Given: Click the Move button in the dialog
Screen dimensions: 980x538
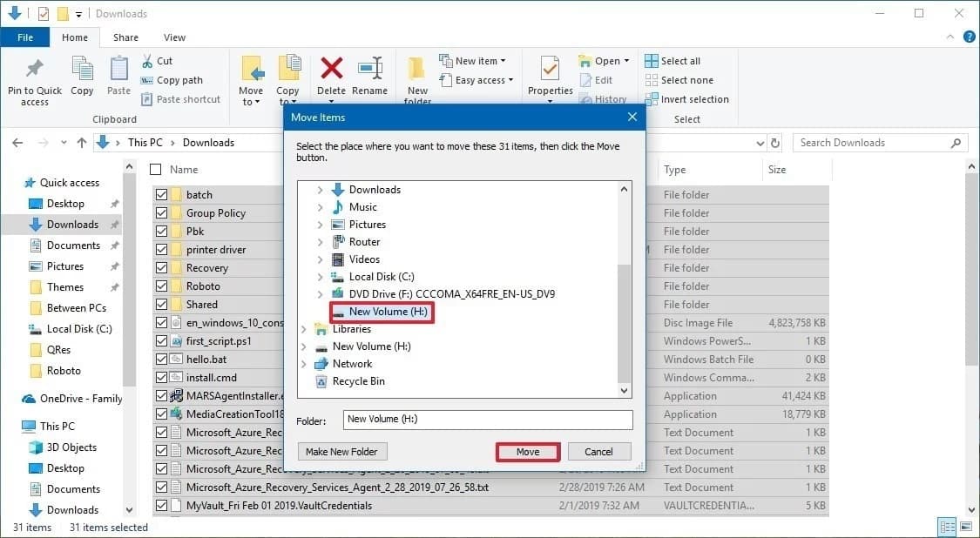Looking at the screenshot, I should (527, 451).
